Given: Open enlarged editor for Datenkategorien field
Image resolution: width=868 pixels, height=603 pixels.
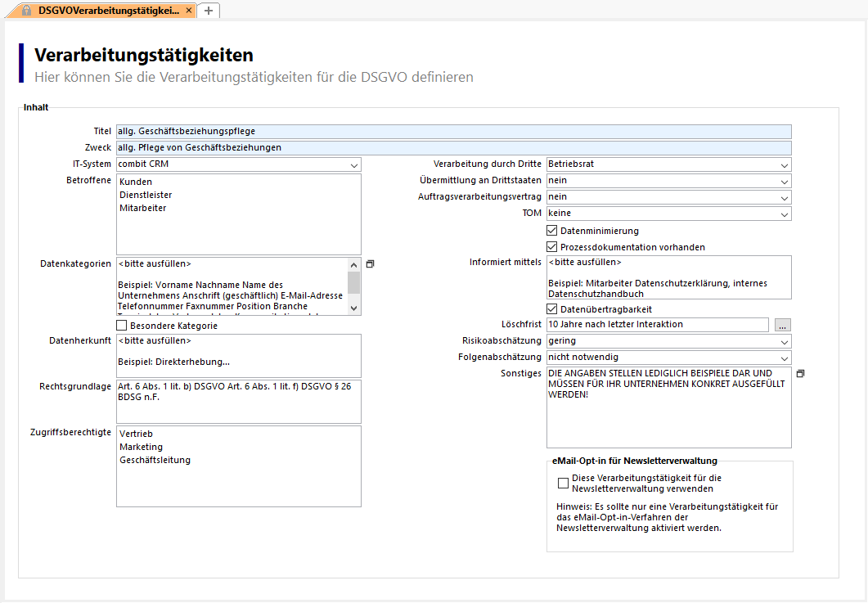Looking at the screenshot, I should [x=370, y=264].
